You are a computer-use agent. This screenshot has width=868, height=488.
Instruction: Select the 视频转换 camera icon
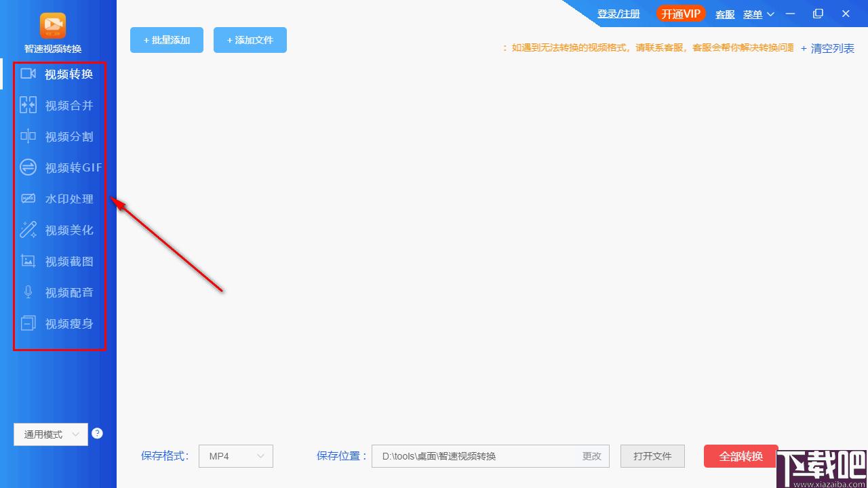(x=28, y=73)
